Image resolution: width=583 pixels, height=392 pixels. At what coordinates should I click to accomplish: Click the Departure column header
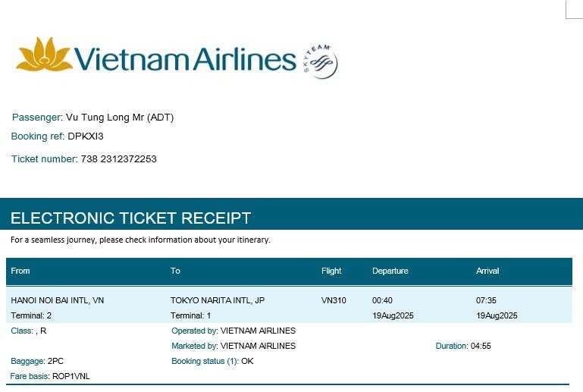pyautogui.click(x=390, y=271)
